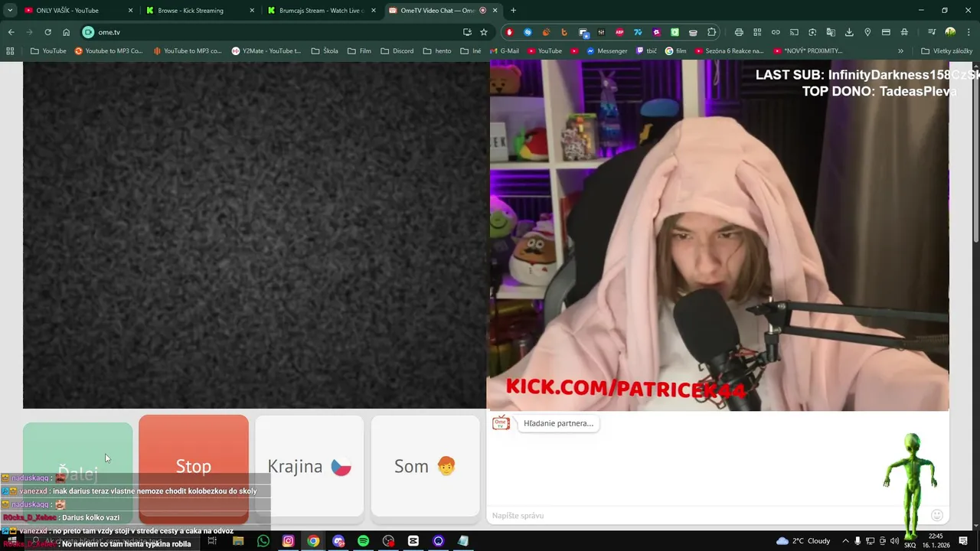Open the YouTube folder bookmark
Viewport: 980px width, 551px height.
[48, 51]
